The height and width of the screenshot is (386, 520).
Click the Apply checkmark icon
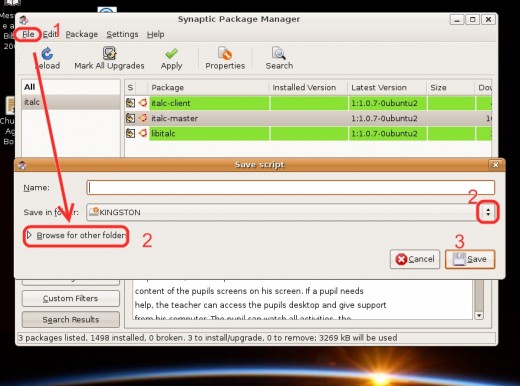pos(171,53)
